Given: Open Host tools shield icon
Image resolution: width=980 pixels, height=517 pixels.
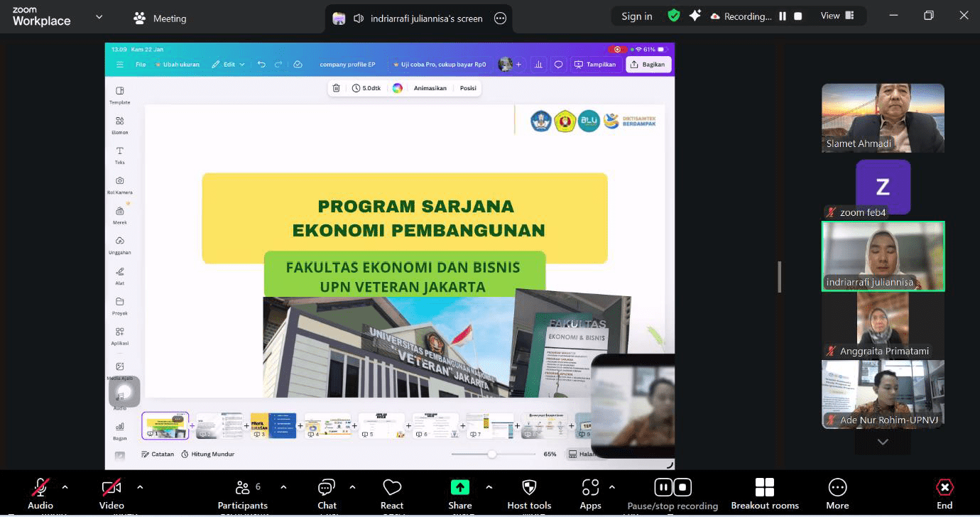Looking at the screenshot, I should click(x=529, y=493).
